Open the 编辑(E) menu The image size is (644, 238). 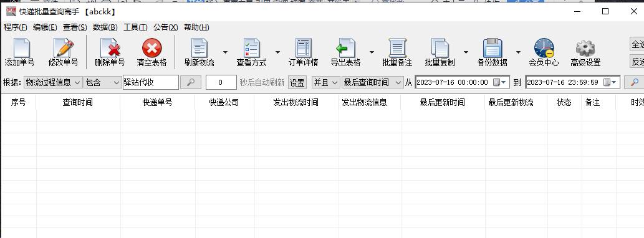click(x=45, y=27)
